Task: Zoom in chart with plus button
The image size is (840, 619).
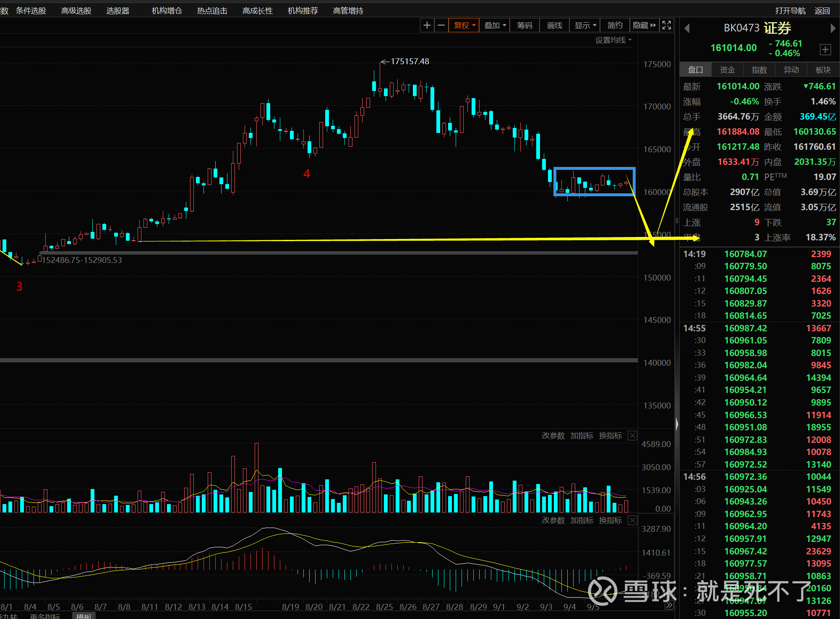Action: click(x=427, y=26)
